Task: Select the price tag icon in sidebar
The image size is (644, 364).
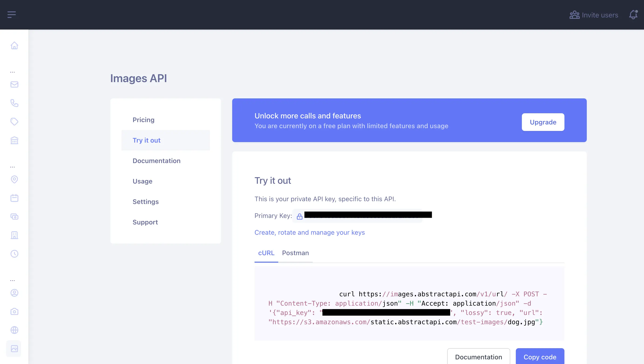Action: (14, 122)
